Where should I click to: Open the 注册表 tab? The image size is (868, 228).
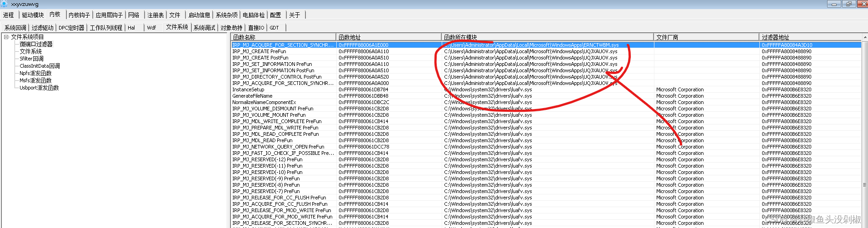[x=155, y=15]
